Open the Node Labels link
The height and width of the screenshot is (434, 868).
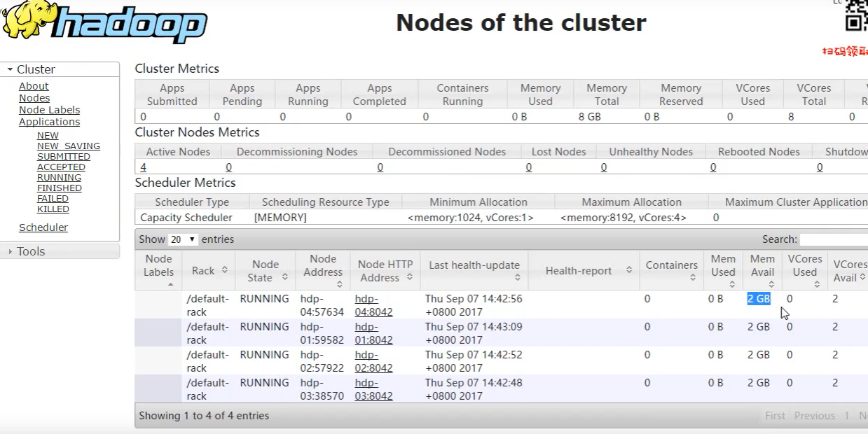(49, 110)
